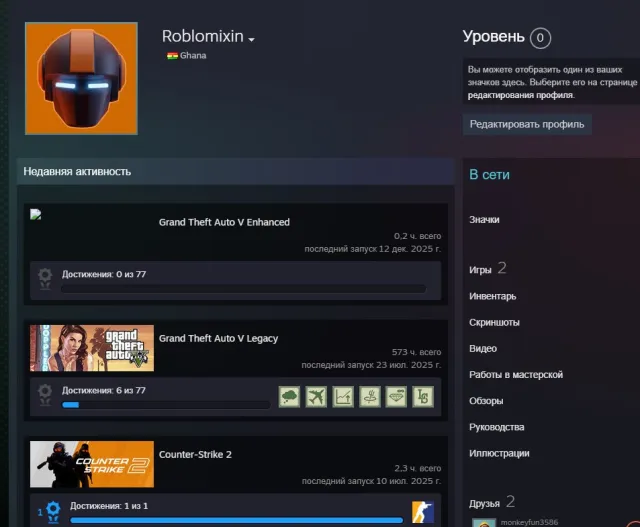This screenshot has height=527, width=640.
Task: Expand the Roblomixin username dropdown arrow
Action: 251,40
